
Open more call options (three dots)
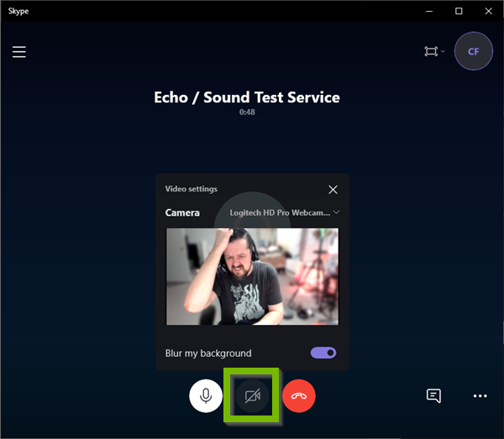coord(480,396)
